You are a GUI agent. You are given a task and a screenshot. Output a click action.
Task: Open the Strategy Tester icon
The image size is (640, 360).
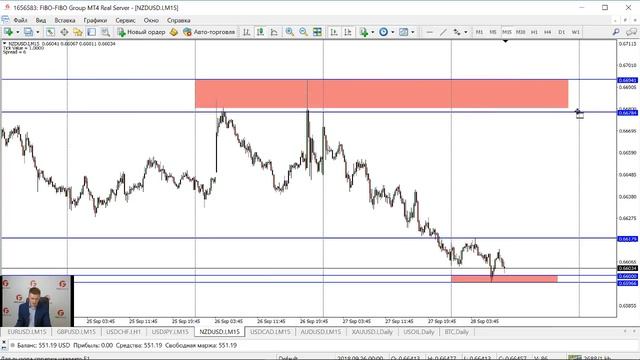(105, 32)
